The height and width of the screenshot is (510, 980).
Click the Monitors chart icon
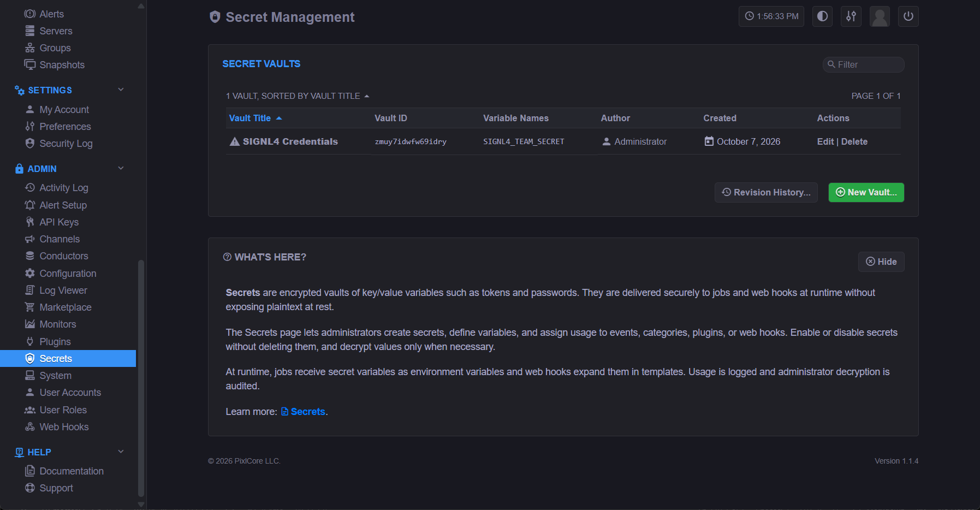[x=30, y=324]
